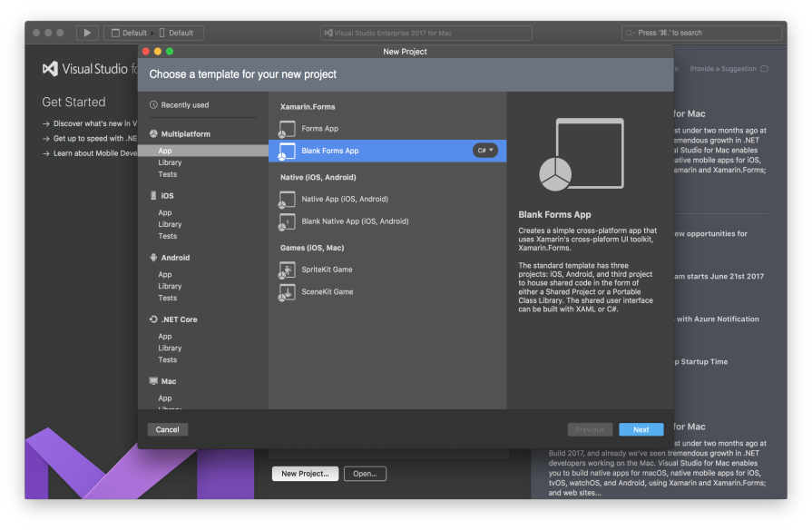The image size is (812, 530).
Task: Click the Blank Native App template icon
Action: pos(287,221)
